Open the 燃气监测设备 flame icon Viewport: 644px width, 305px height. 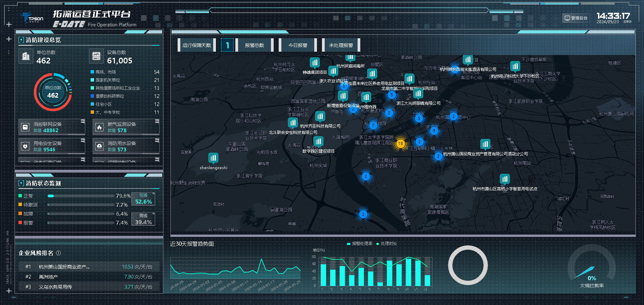[99, 127]
